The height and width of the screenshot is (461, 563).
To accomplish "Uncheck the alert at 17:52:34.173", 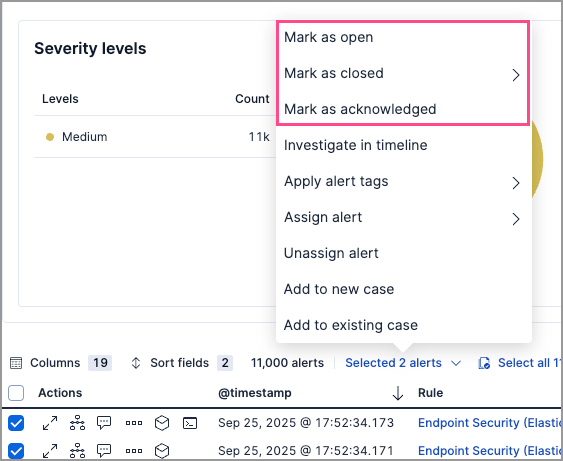I will (x=16, y=423).
